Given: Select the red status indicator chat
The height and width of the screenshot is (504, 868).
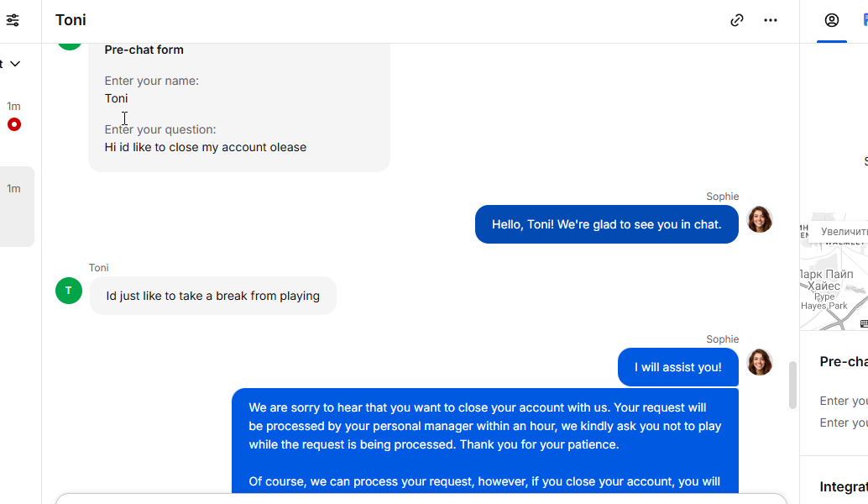Looking at the screenshot, I should click(14, 124).
